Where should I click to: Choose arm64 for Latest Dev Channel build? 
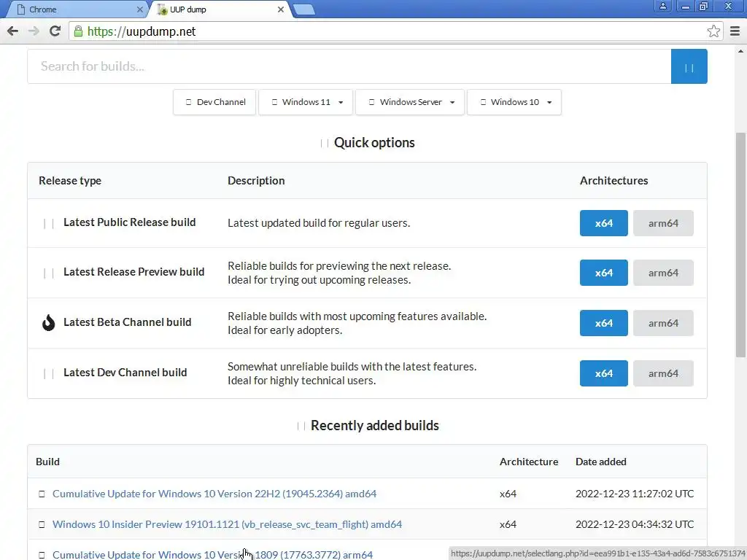click(x=663, y=373)
